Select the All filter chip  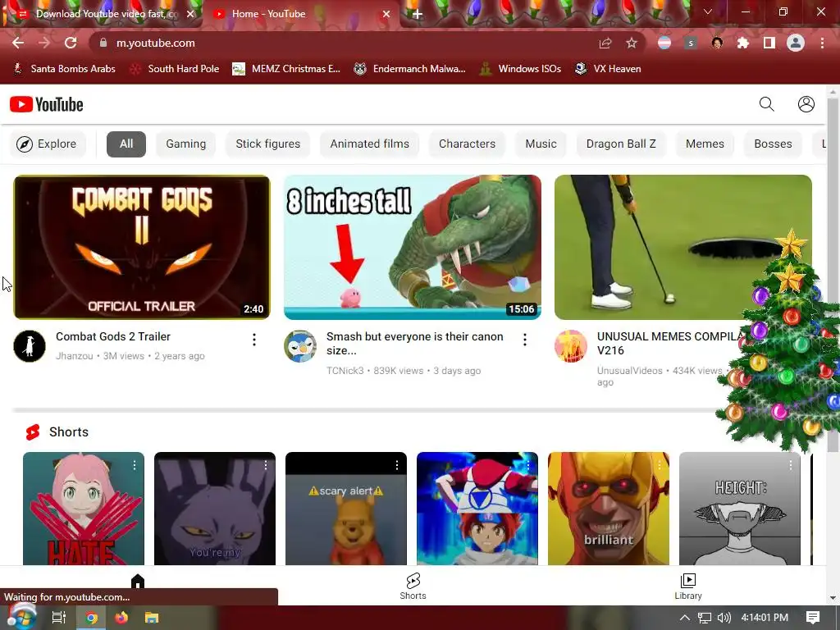(126, 144)
